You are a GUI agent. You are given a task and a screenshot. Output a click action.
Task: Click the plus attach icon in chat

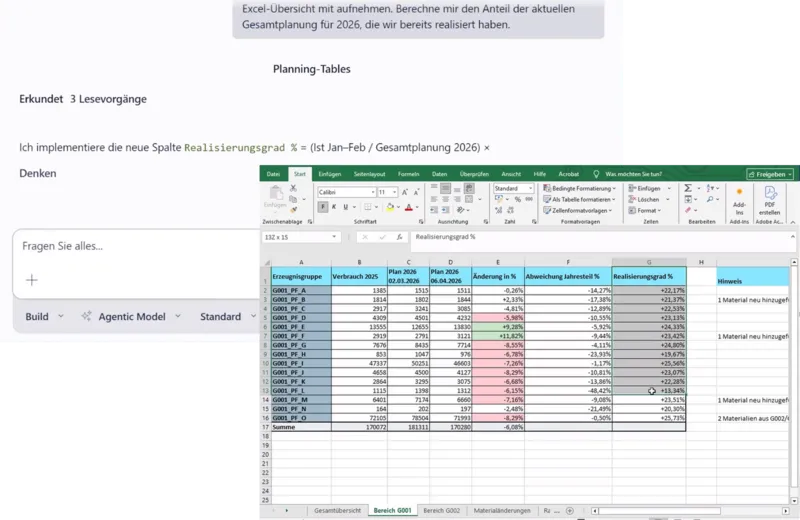click(x=32, y=280)
